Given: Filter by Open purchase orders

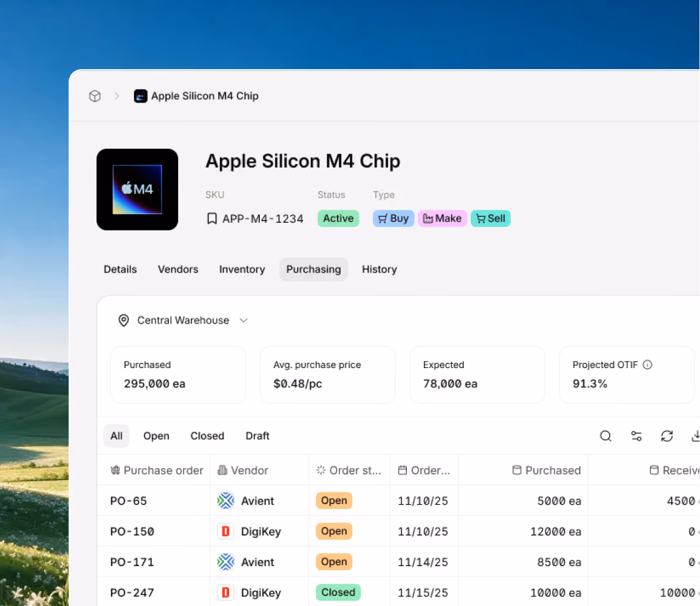Looking at the screenshot, I should pos(157,436).
